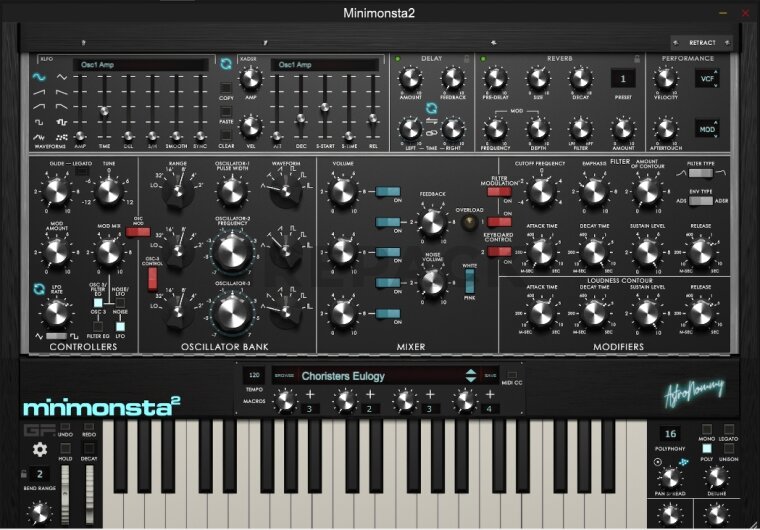This screenshot has height=530, width=760.
Task: Click the reverb lock icon
Action: coord(638,58)
